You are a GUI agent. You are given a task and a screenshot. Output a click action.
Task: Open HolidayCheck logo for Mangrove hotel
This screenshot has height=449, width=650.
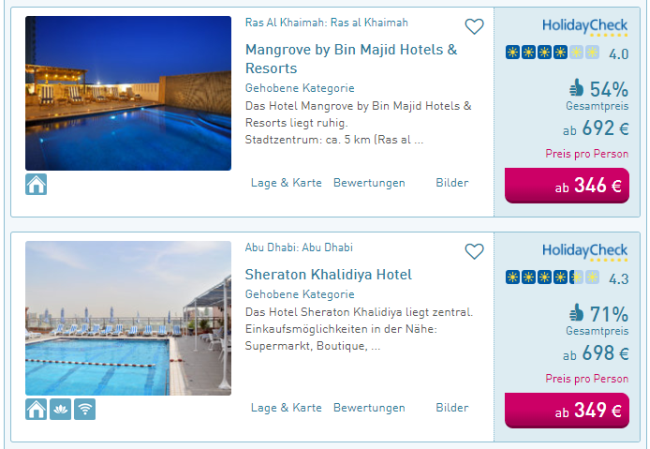[585, 27]
